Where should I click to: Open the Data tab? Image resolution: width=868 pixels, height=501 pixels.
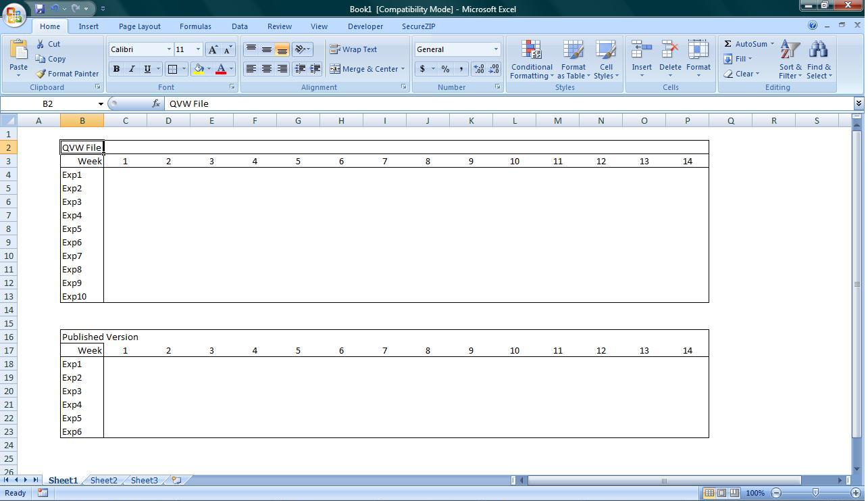coord(240,26)
